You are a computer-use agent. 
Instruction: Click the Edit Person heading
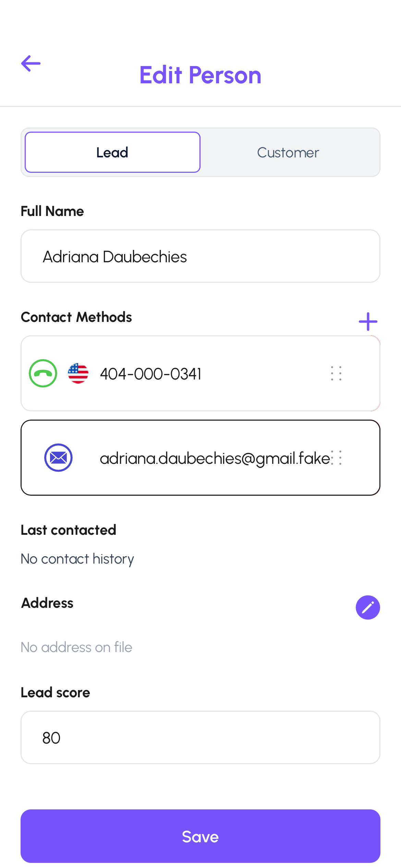tap(200, 75)
